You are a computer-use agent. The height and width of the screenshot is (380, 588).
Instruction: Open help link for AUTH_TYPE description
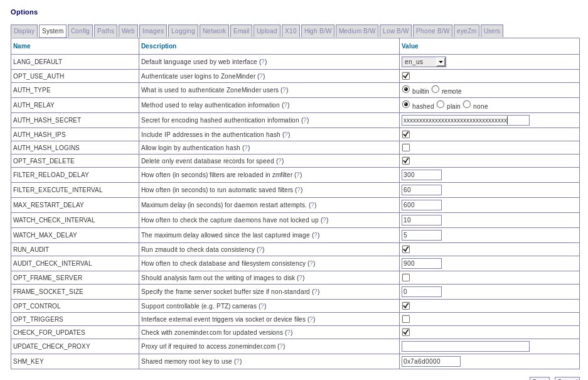[284, 90]
